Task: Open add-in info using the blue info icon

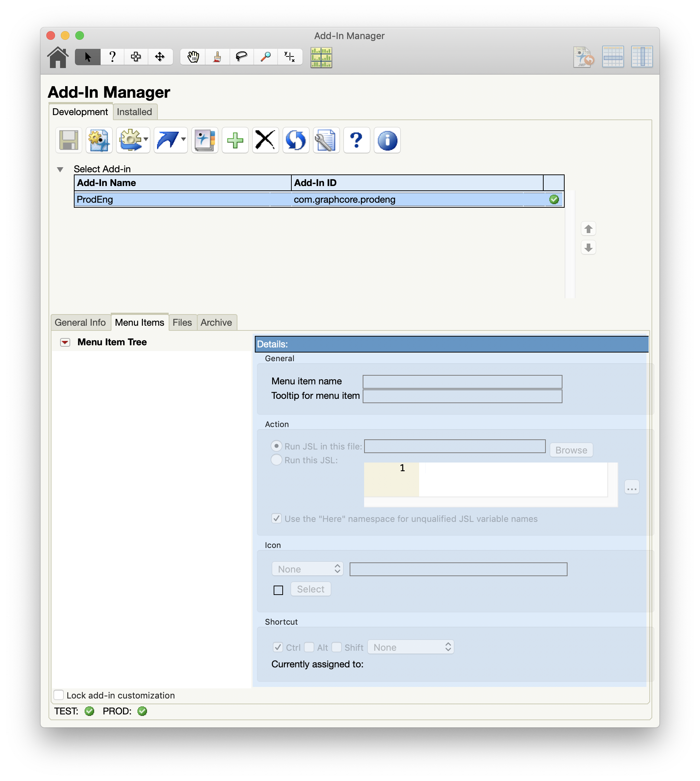Action: pyautogui.click(x=387, y=140)
